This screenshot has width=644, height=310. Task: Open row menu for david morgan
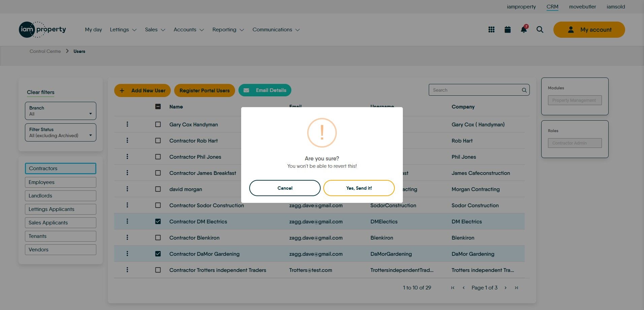[127, 189]
